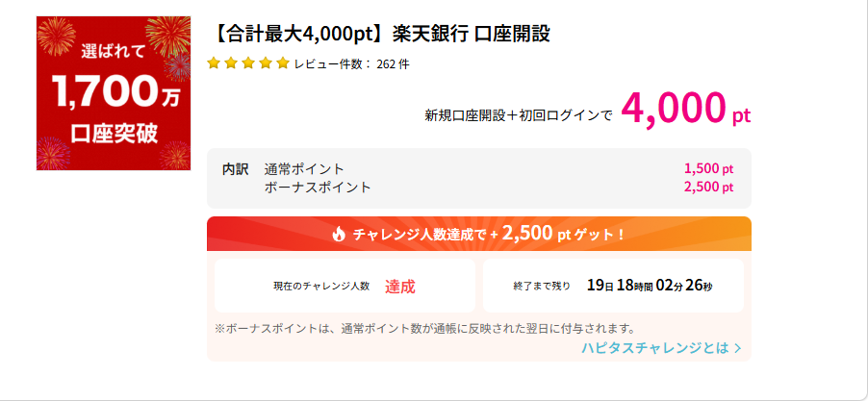Click the flame icon in challenge banner
This screenshot has width=868, height=401.
click(x=338, y=234)
